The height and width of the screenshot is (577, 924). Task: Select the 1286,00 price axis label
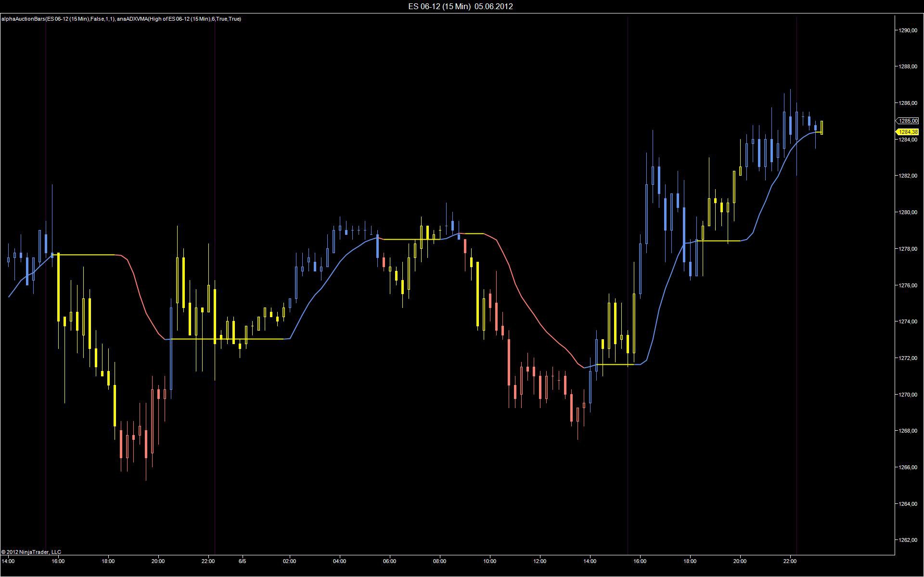908,103
